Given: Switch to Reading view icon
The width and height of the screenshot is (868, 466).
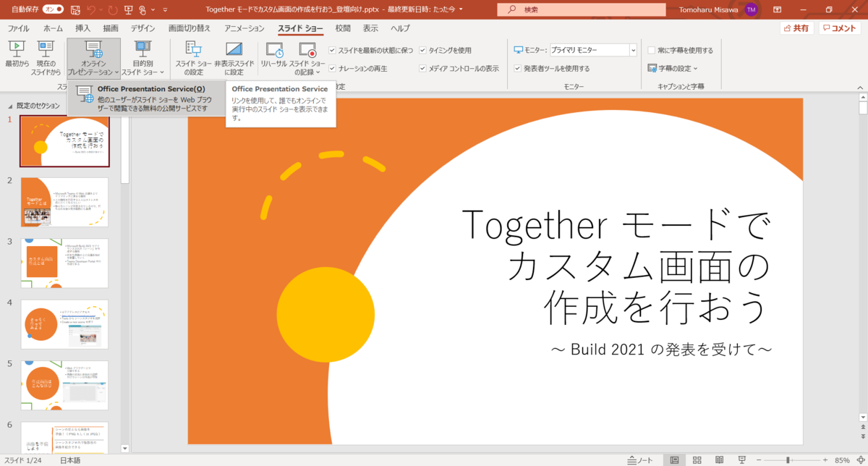Looking at the screenshot, I should (720, 460).
